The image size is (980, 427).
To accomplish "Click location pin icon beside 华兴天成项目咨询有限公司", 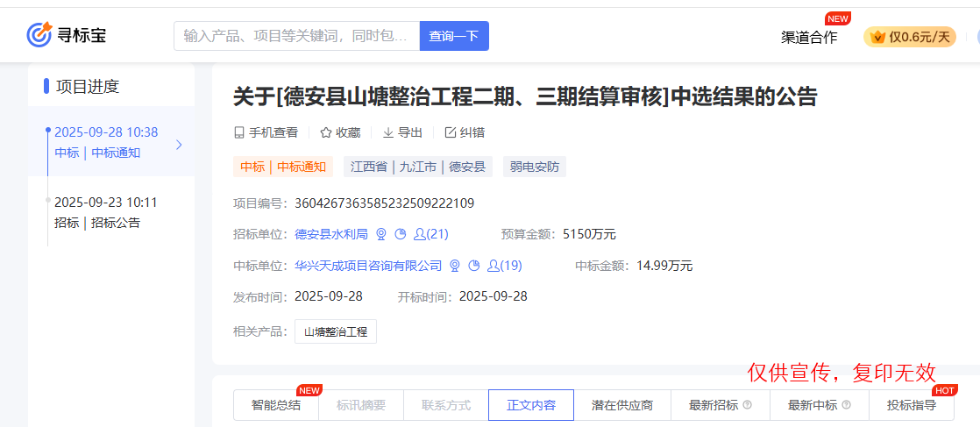I will 455,266.
